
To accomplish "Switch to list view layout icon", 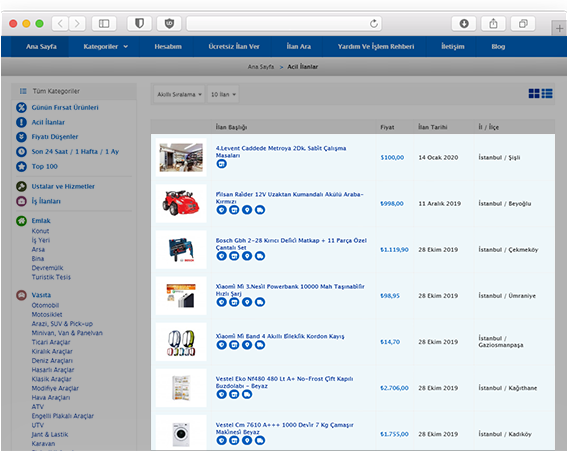I will [547, 94].
